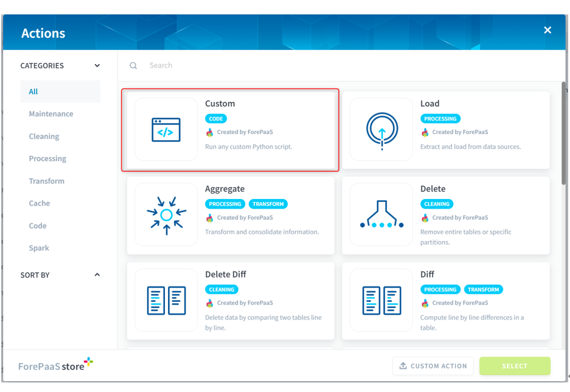The width and height of the screenshot is (570, 392).
Task: Click the 'Actions' dialog title
Action: [x=43, y=34]
